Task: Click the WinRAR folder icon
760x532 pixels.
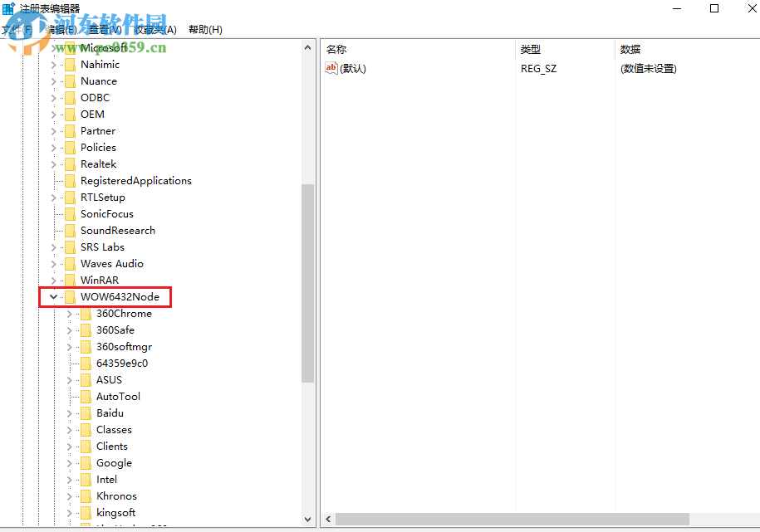Action: pyautogui.click(x=69, y=280)
